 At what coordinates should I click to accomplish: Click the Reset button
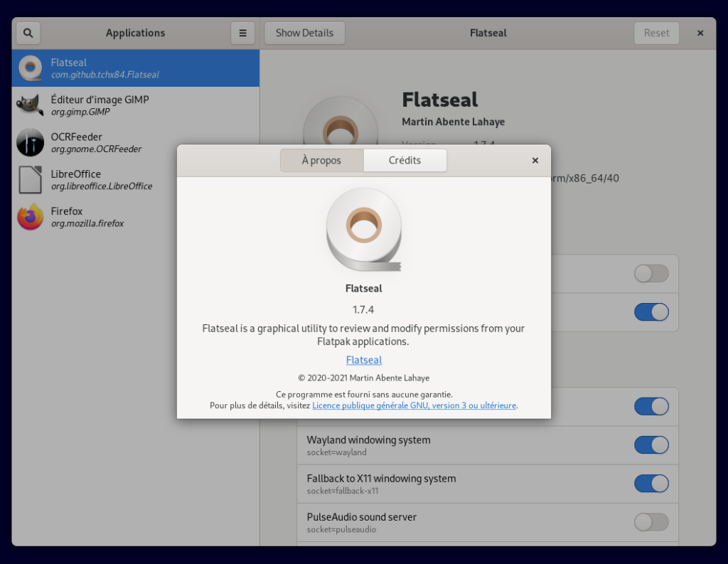656,33
